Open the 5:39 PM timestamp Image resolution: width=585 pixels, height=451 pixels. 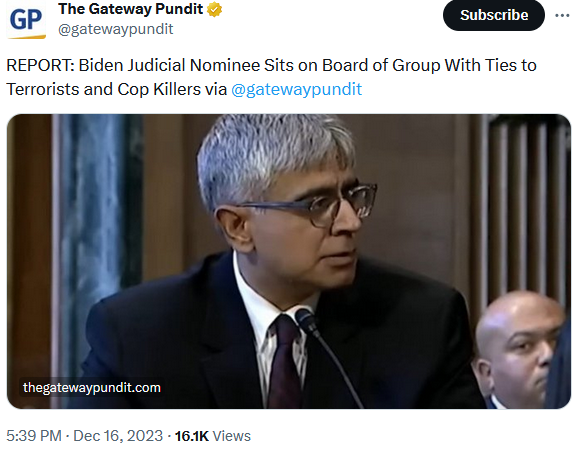click(x=34, y=436)
